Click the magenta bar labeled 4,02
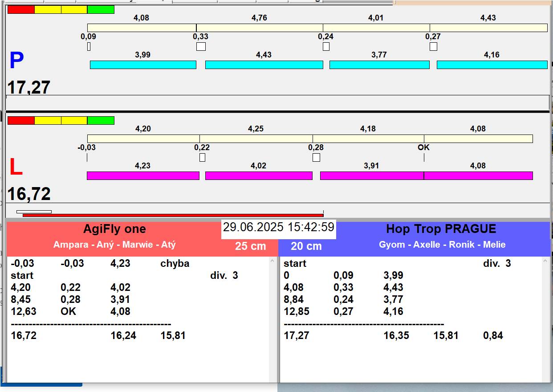553x392 pixels. (259, 176)
